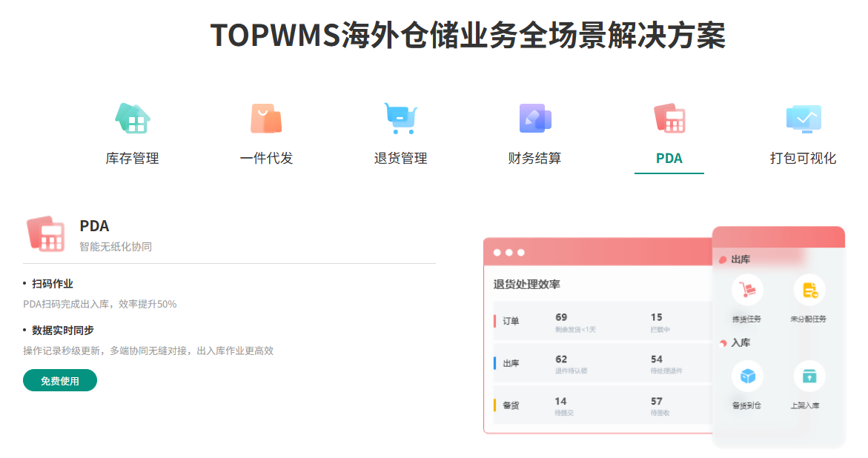Switch to the 库存管理 tab label
The image size is (868, 458).
pos(133,159)
